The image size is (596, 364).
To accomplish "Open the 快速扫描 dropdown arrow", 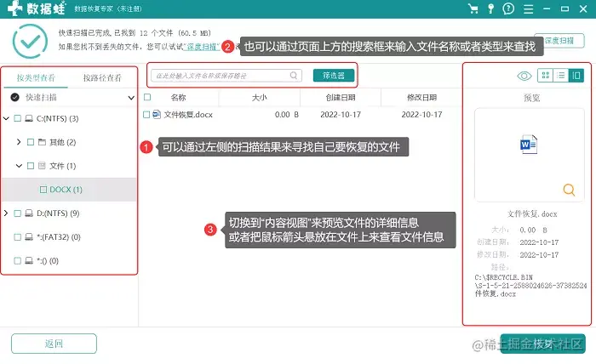I will coord(131,98).
